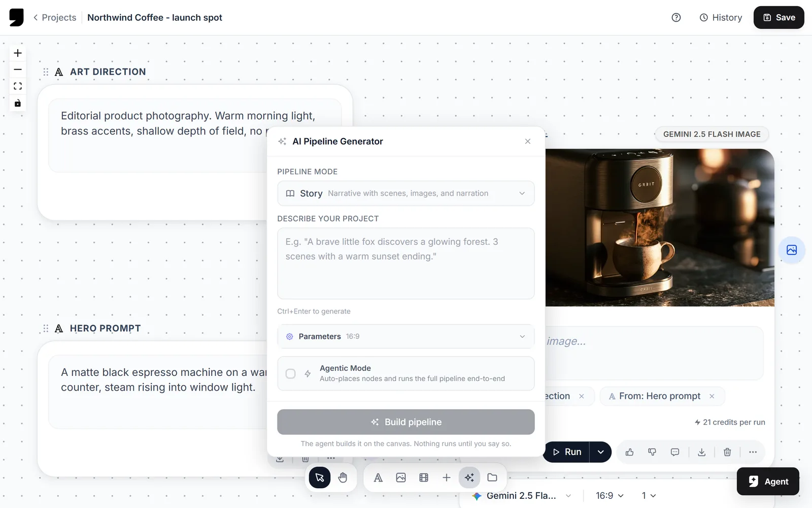
Task: Click the plus add-node toolbar icon
Action: tap(447, 478)
